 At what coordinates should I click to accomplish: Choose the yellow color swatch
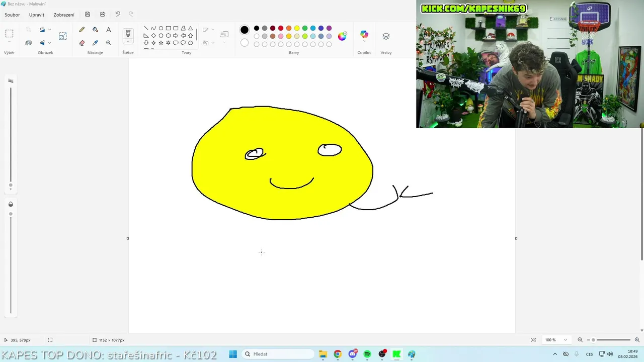pos(297,28)
